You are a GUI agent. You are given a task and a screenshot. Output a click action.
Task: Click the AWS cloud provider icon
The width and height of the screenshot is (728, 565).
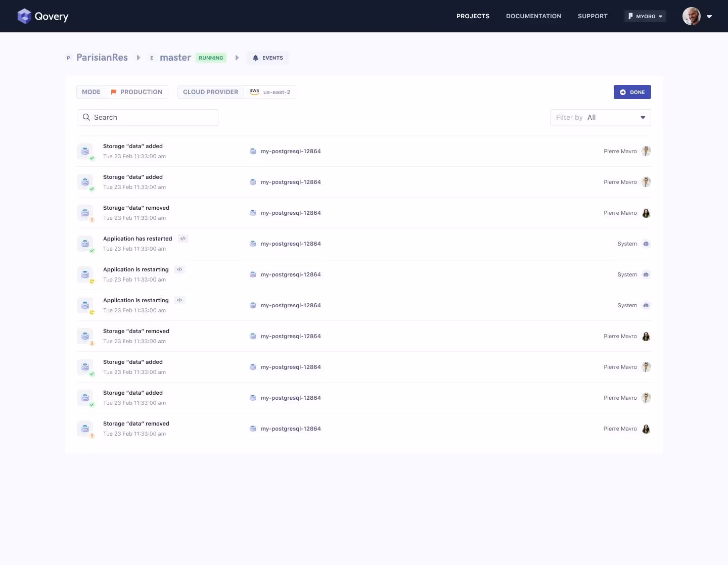coord(254,91)
